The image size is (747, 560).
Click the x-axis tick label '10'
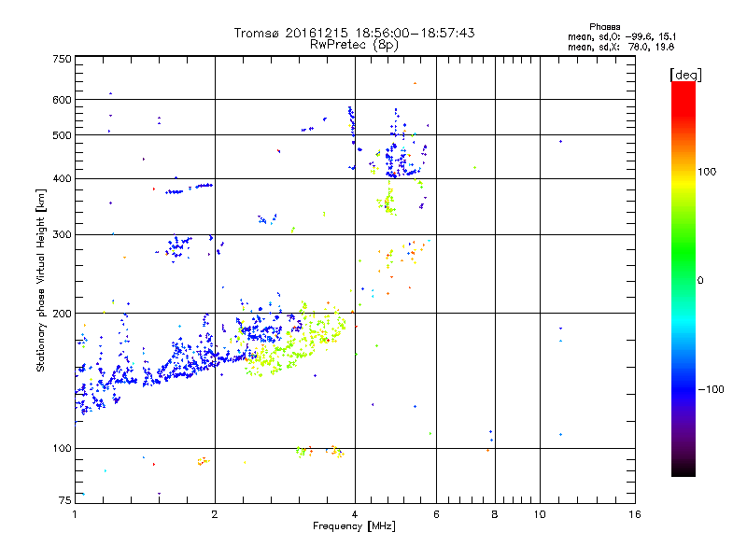(540, 514)
